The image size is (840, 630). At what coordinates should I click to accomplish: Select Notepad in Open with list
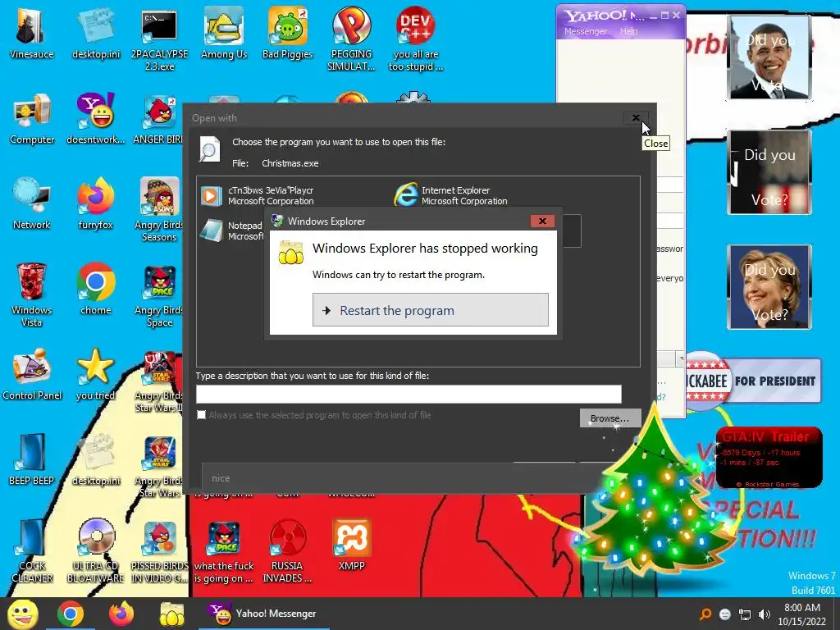(232, 231)
